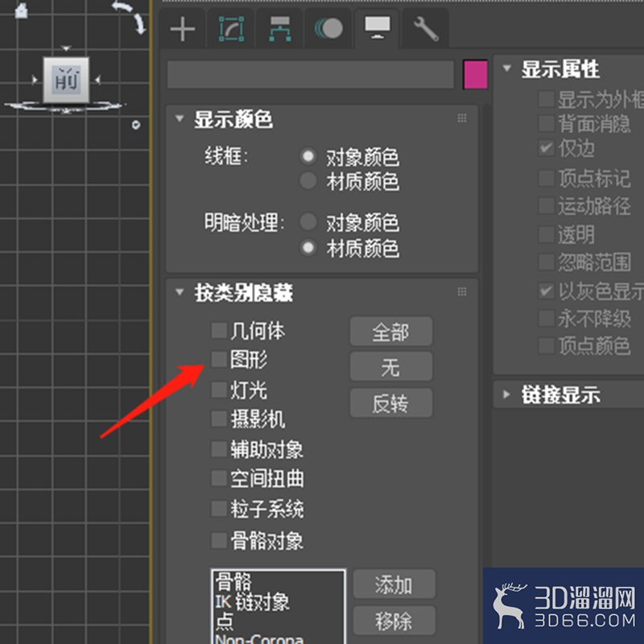This screenshot has width=644, height=644.
Task: Collapse the 显示属性 rollout
Action: coord(506,68)
